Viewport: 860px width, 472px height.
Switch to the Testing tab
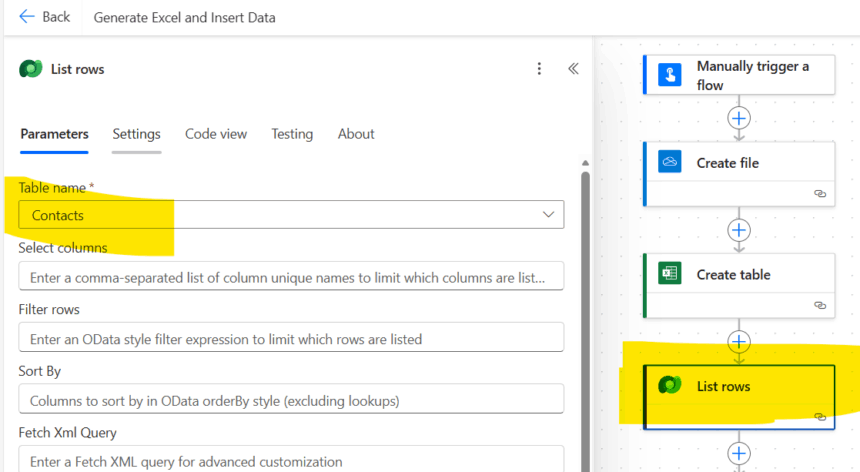click(x=292, y=134)
